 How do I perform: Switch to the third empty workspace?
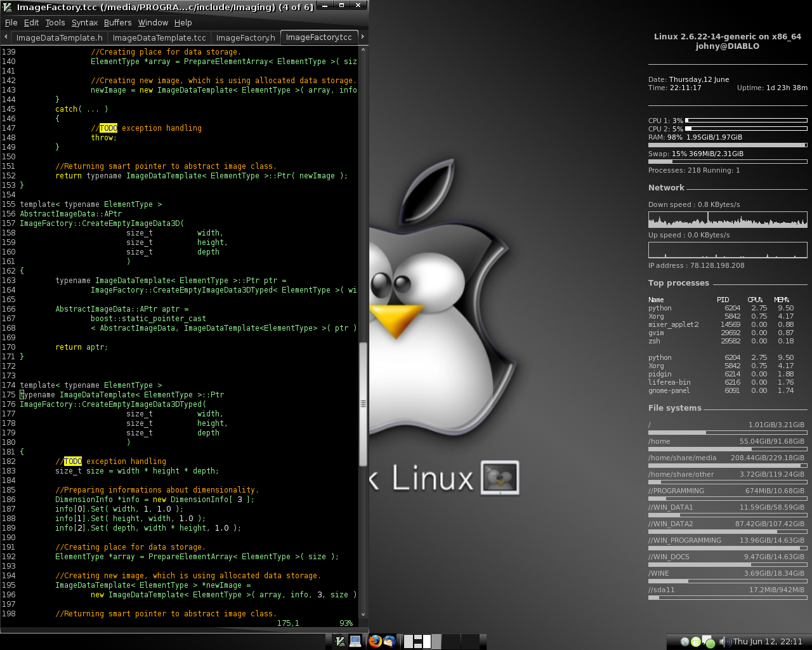(470, 641)
